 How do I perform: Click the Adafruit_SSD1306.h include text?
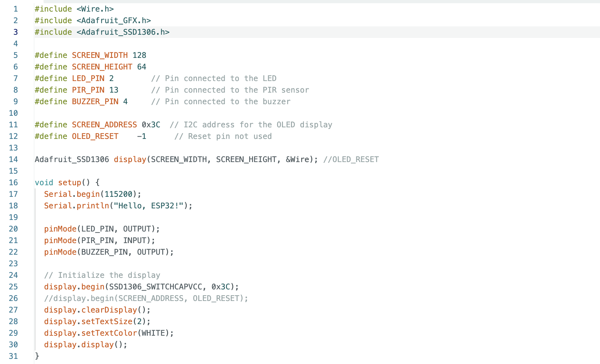pyautogui.click(x=123, y=32)
